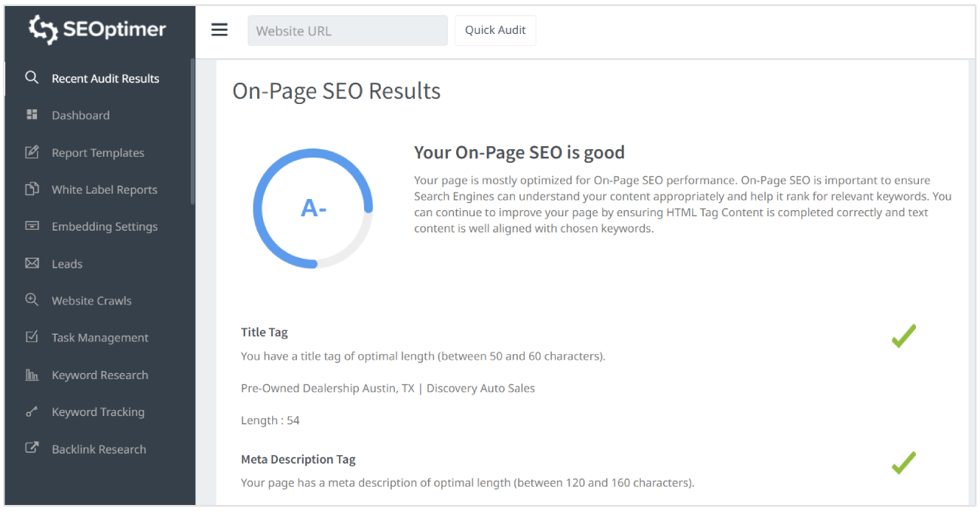Go to Report Templates
Screen dimensions: 980x511
pos(98,152)
